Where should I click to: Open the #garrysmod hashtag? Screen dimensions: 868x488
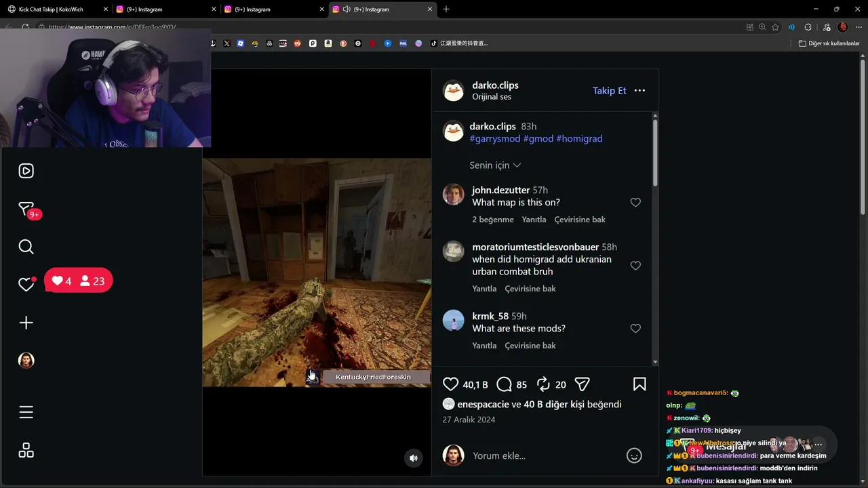click(495, 138)
